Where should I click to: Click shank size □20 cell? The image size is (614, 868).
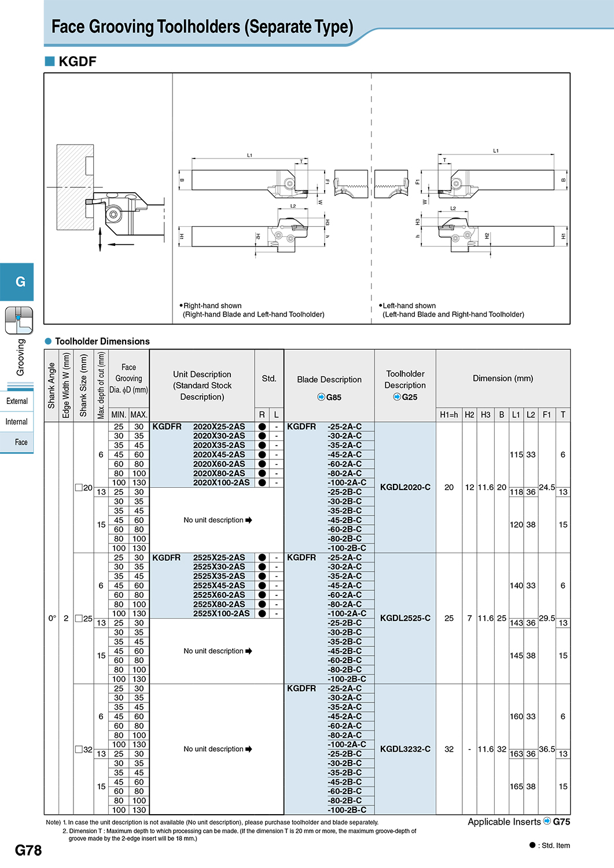84,487
